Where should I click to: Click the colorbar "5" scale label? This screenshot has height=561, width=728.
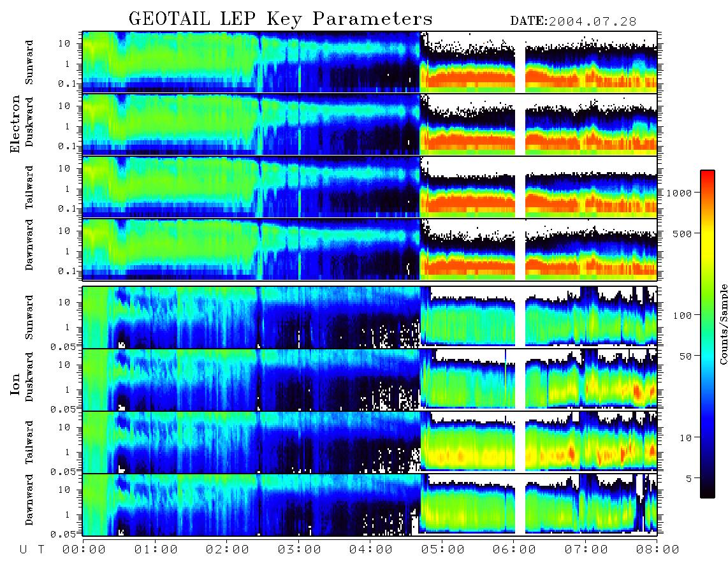[688, 478]
